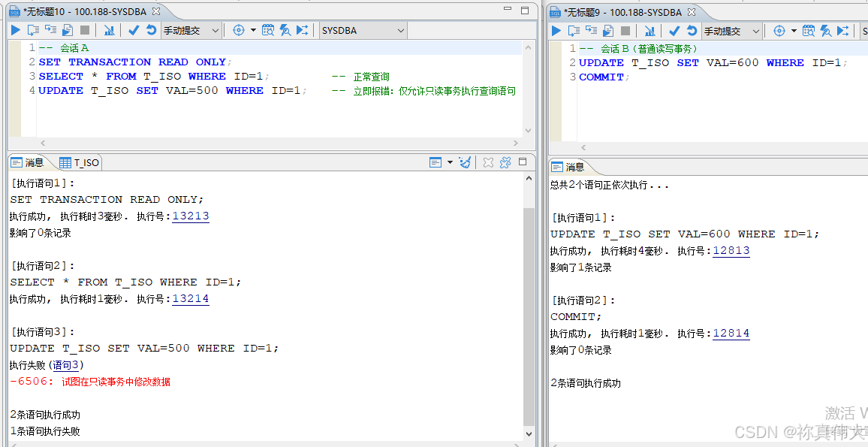Click scroll-down arrow of left message panel
This screenshot has height=447, width=868.
[529, 433]
